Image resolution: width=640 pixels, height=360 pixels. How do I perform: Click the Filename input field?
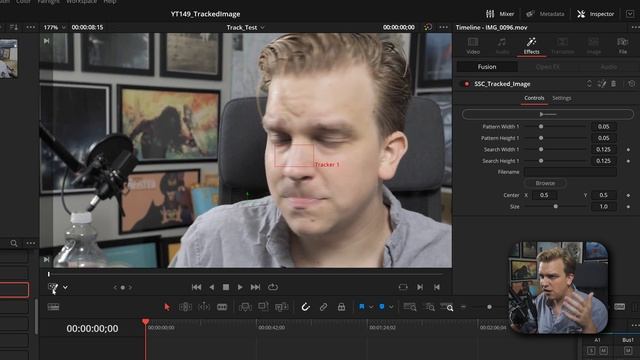coord(570,172)
